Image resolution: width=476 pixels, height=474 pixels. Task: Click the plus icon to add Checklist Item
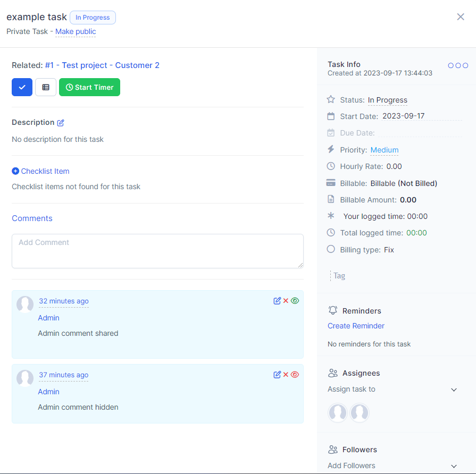(x=15, y=171)
